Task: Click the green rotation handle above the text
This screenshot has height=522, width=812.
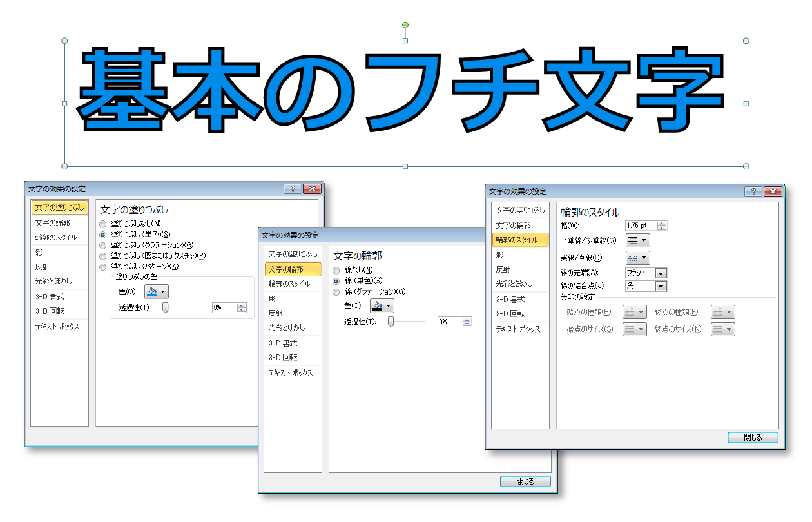Action: pos(405,24)
